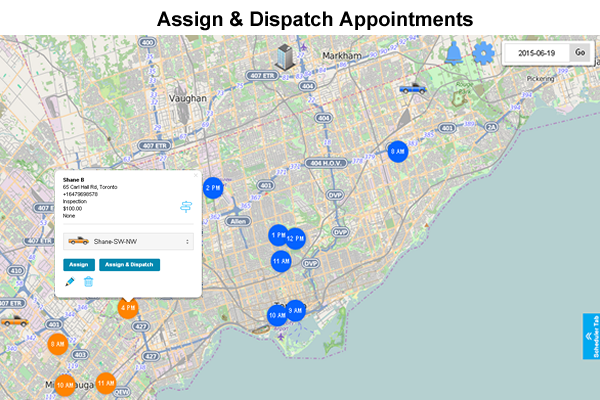
Task: Open the Shane-SW-NW driver dropdown
Action: tap(128, 241)
